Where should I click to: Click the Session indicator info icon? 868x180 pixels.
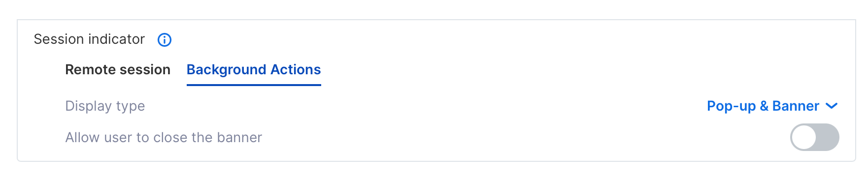165,40
